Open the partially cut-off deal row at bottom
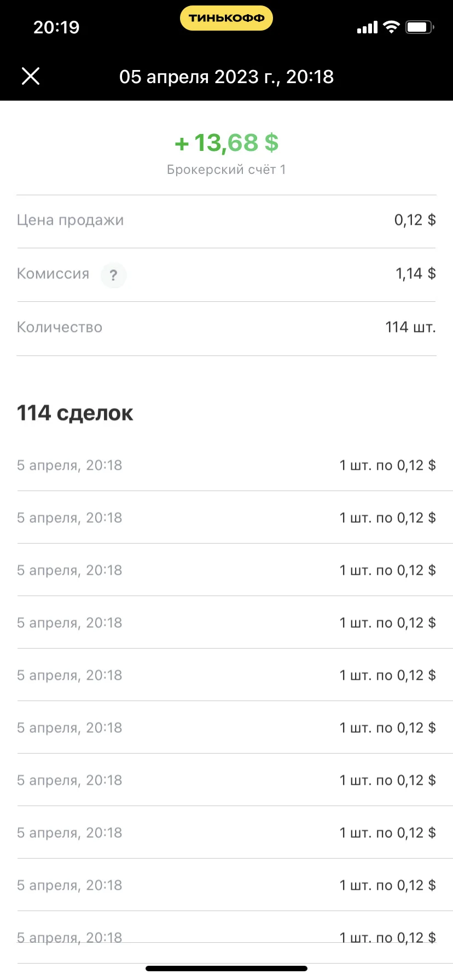Screen dimensions: 453x980 [226, 937]
